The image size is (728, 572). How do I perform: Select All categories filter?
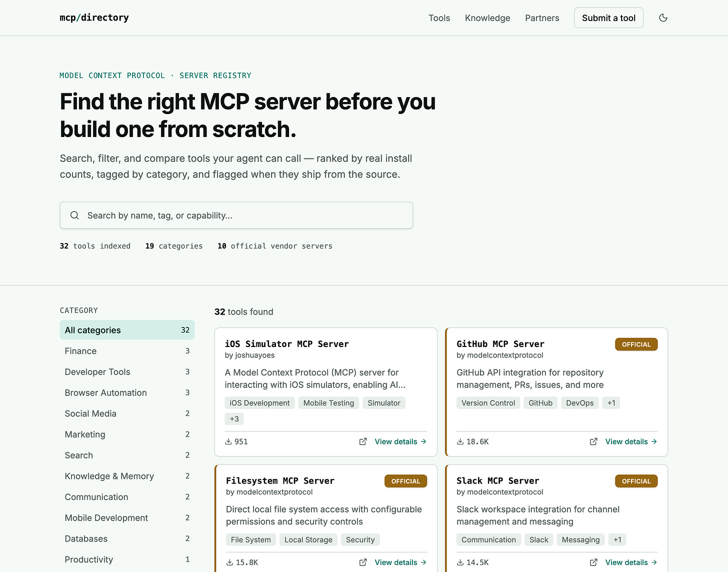127,330
